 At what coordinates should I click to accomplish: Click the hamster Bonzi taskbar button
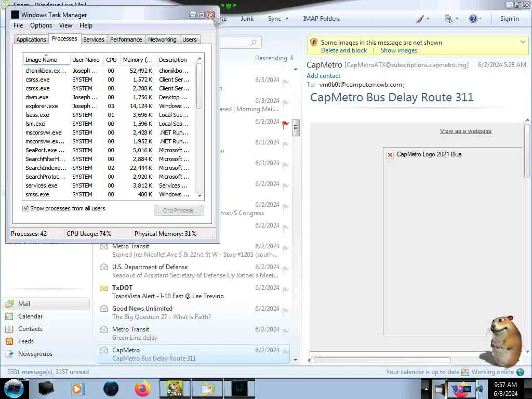pyautogui.click(x=175, y=389)
